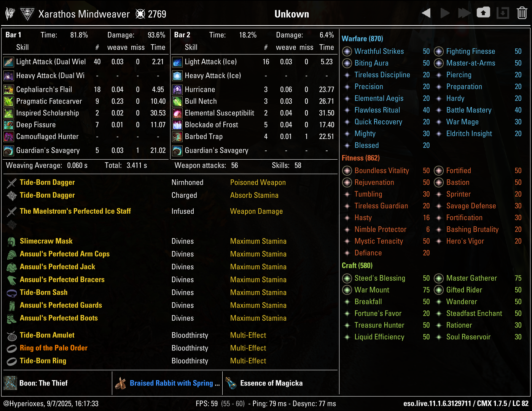This screenshot has width=532, height=411.
Task: Navigate to the previous fight with back arrow
Action: (x=426, y=13)
